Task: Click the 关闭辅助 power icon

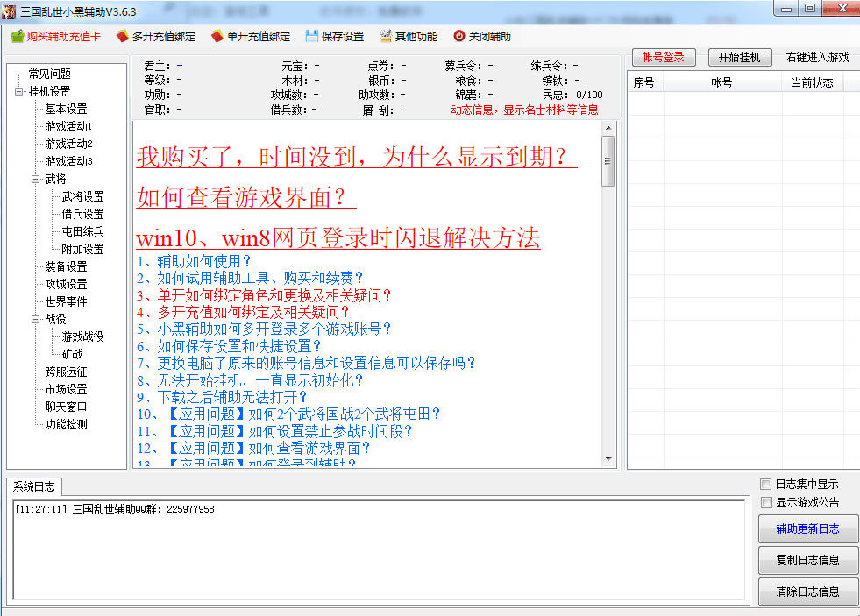Action: coord(459,37)
